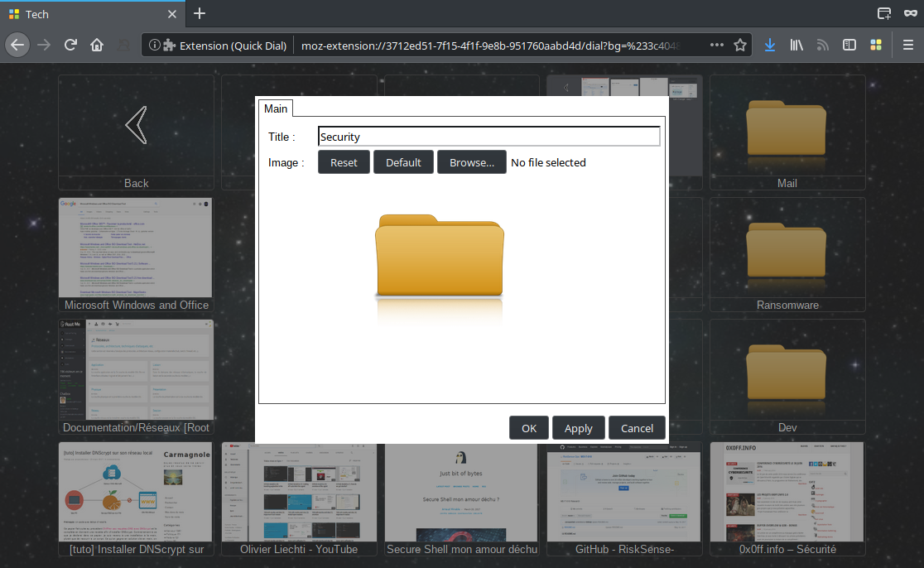
Task: Click the Apply button
Action: point(578,428)
